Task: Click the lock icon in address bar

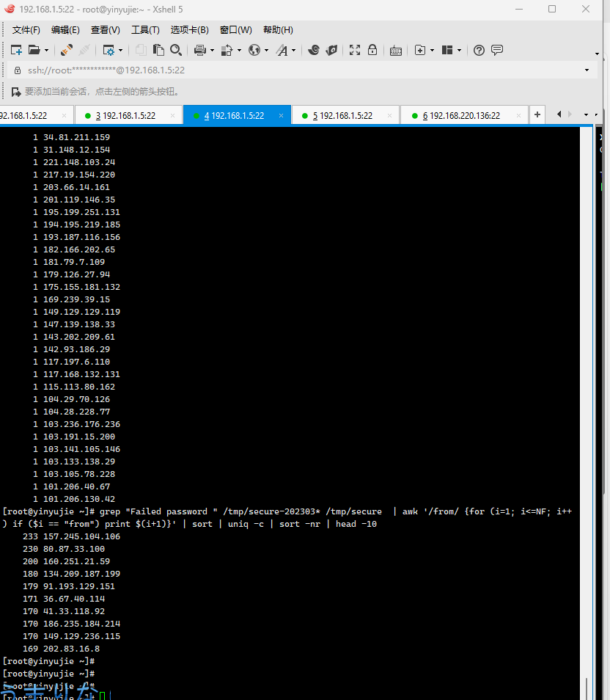Action: click(x=18, y=70)
